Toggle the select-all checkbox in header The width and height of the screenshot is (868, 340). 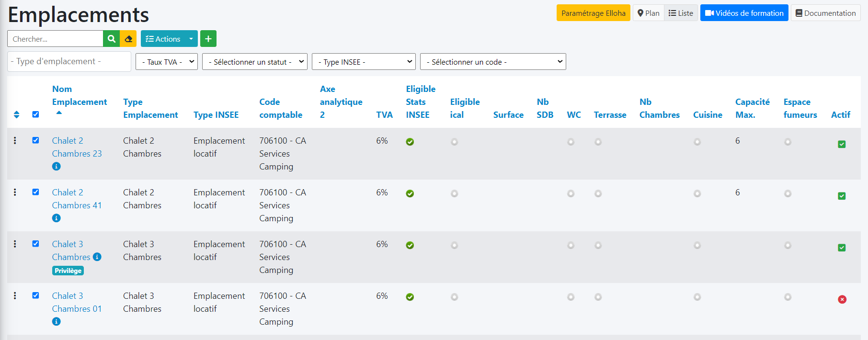point(35,114)
